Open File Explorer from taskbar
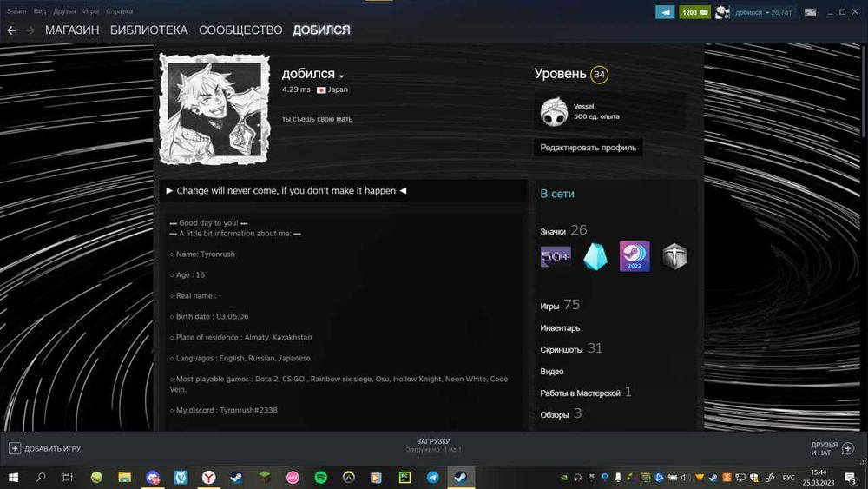The height and width of the screenshot is (489, 868). (x=124, y=478)
